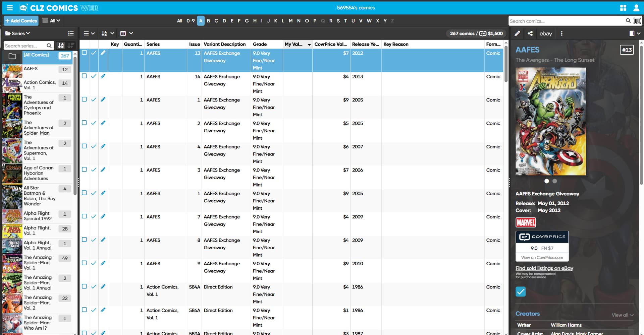Click the sort by count icon
The width and height of the screenshot is (644, 335).
71,46
